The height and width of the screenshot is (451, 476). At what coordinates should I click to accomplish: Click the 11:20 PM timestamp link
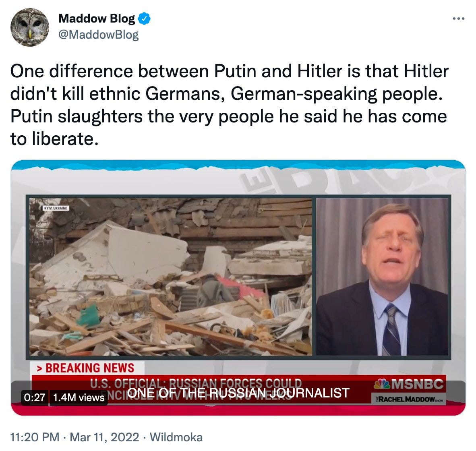(35, 437)
